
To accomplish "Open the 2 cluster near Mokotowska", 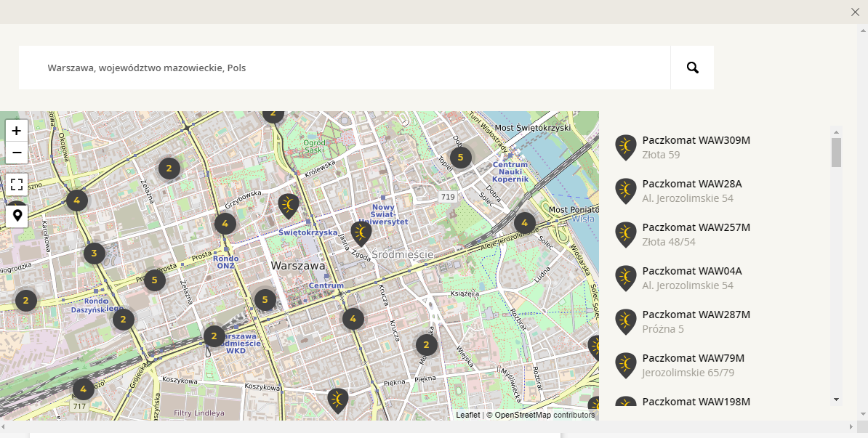I will click(x=426, y=345).
